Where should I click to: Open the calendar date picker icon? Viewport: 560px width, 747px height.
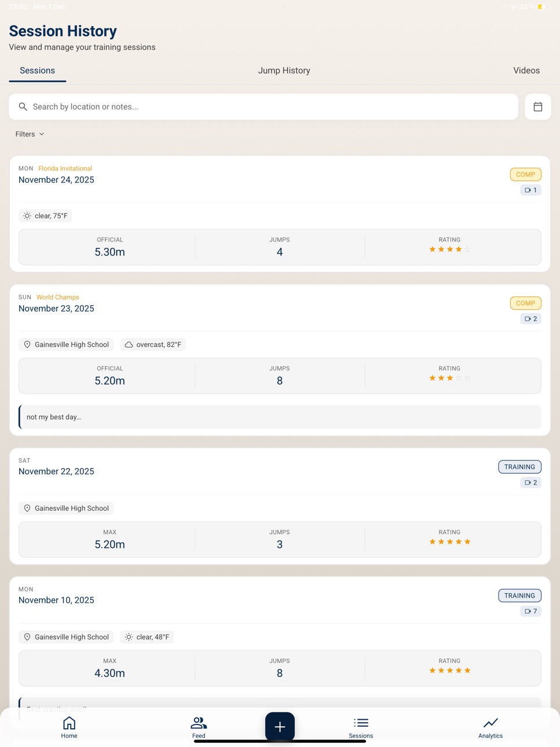pyautogui.click(x=537, y=107)
